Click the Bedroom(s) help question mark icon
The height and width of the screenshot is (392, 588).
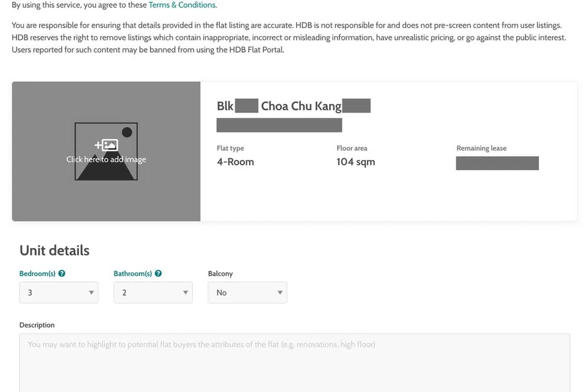(x=62, y=274)
